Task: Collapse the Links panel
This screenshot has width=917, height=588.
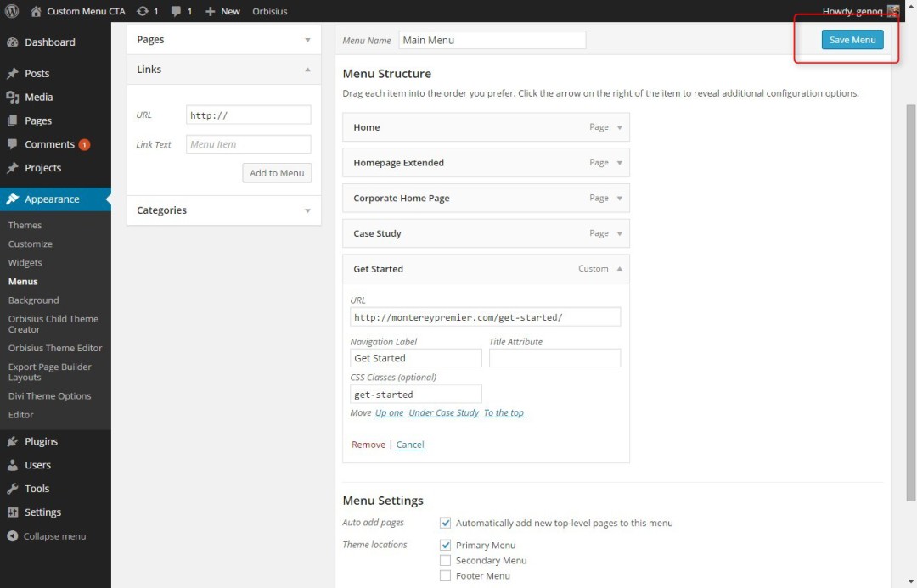Action: (x=307, y=70)
